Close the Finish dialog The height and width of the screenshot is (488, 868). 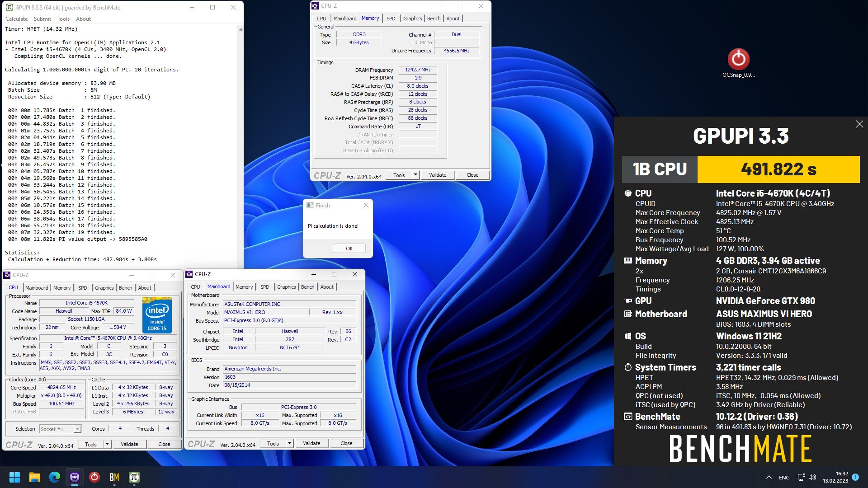pos(366,205)
